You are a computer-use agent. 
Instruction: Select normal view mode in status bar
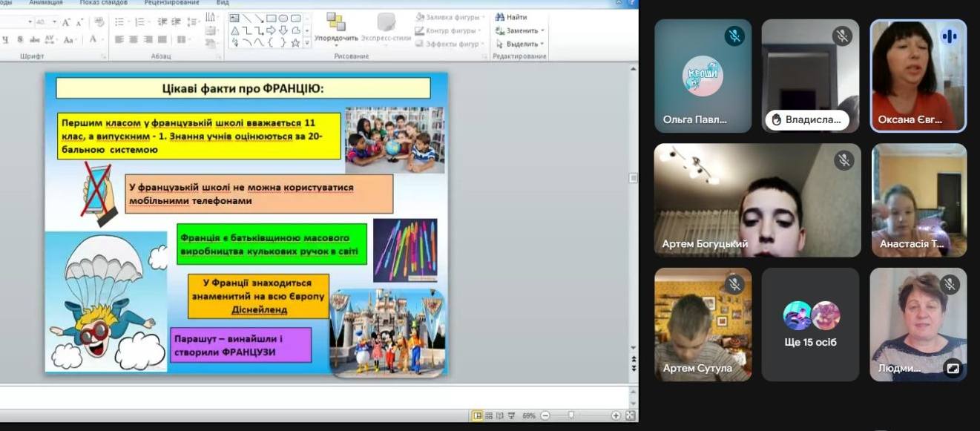click(477, 416)
